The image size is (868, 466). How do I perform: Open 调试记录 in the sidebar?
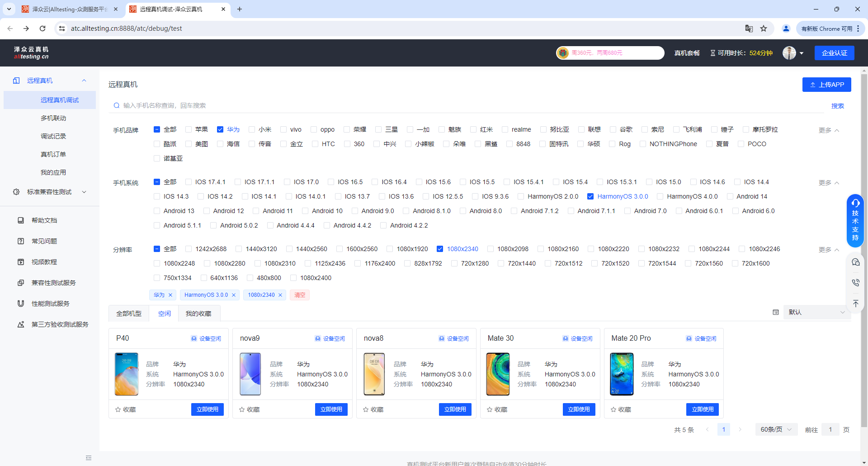click(53, 136)
